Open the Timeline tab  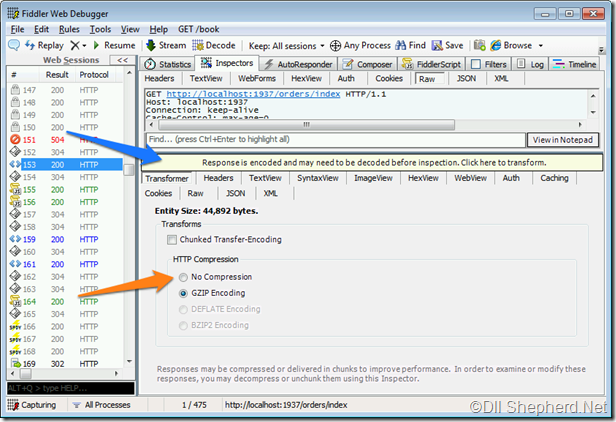[575, 64]
